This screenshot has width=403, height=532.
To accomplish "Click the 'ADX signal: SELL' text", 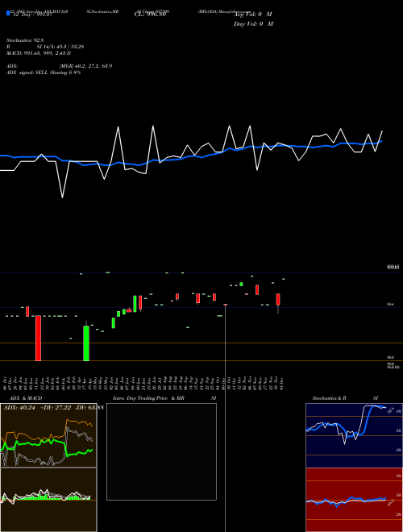I will [28, 73].
